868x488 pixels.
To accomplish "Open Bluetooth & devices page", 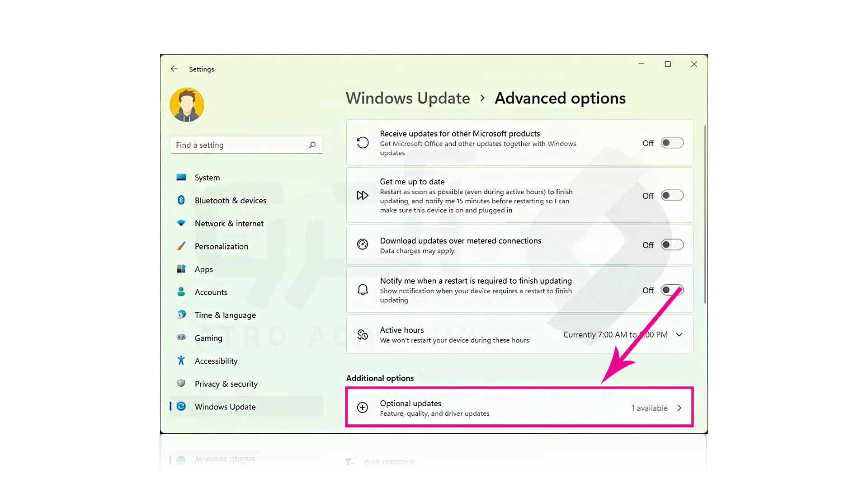I will (230, 200).
